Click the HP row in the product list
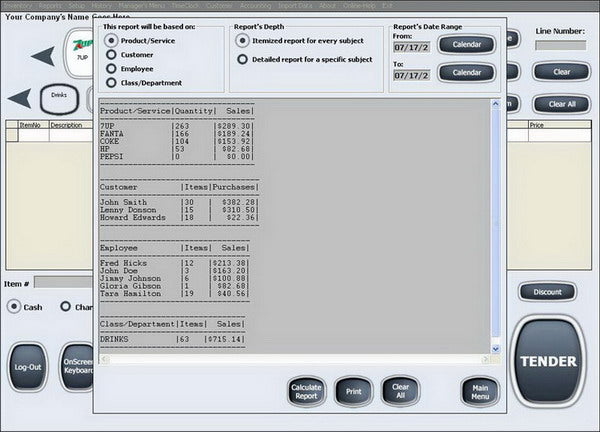 point(176,149)
